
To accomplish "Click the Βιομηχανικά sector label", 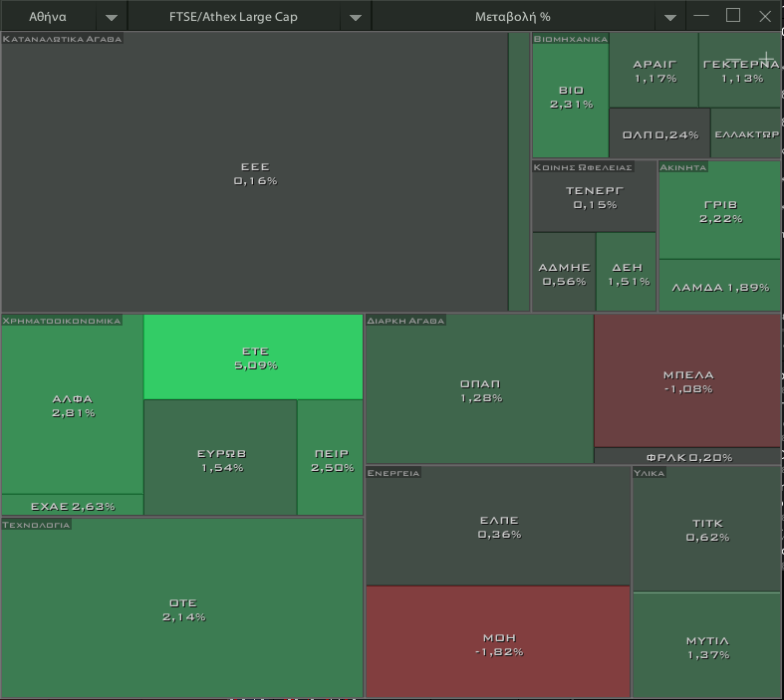I will [571, 39].
